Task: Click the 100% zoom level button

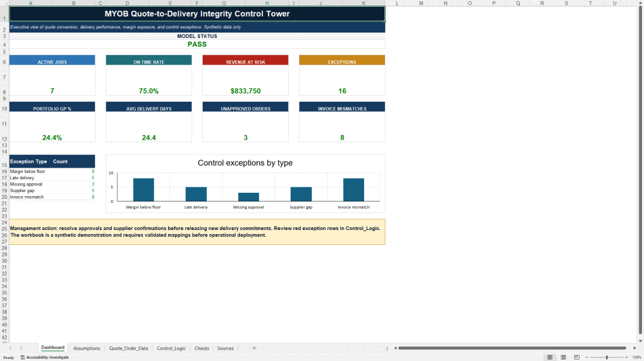Action: point(637,358)
